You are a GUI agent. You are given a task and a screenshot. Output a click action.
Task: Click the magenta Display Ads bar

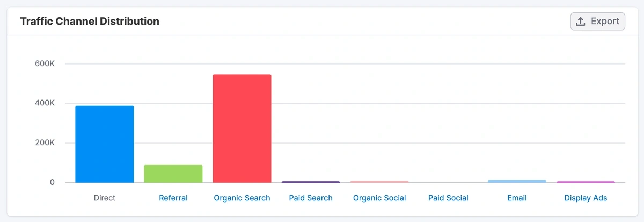[x=586, y=182]
